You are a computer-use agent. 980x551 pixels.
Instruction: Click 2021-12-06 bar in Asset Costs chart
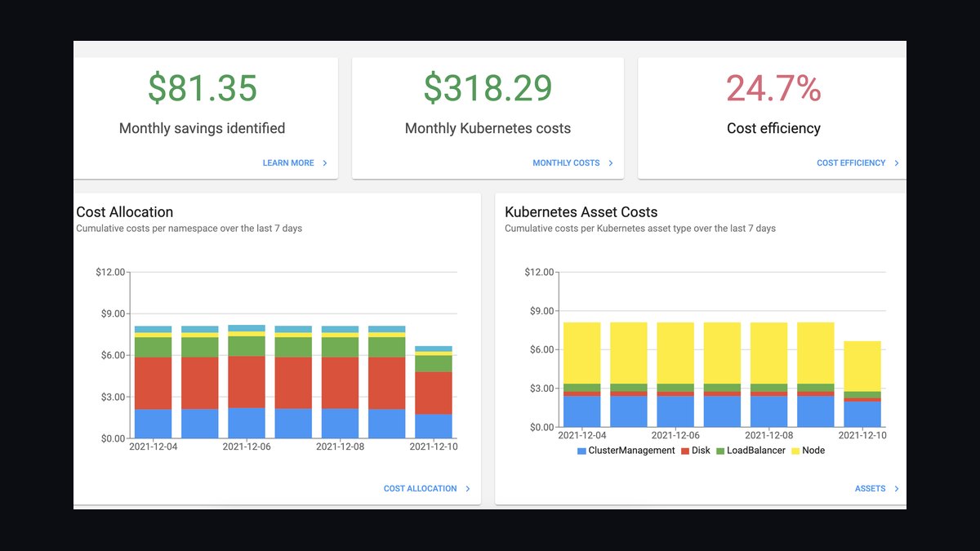tap(675, 375)
